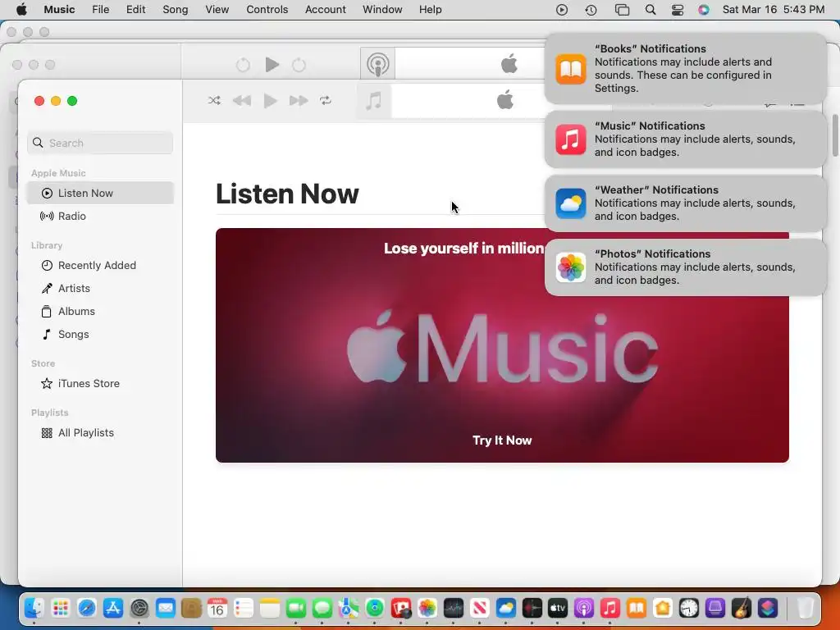Click the previous track rewind button
The height and width of the screenshot is (630, 840).
(242, 101)
